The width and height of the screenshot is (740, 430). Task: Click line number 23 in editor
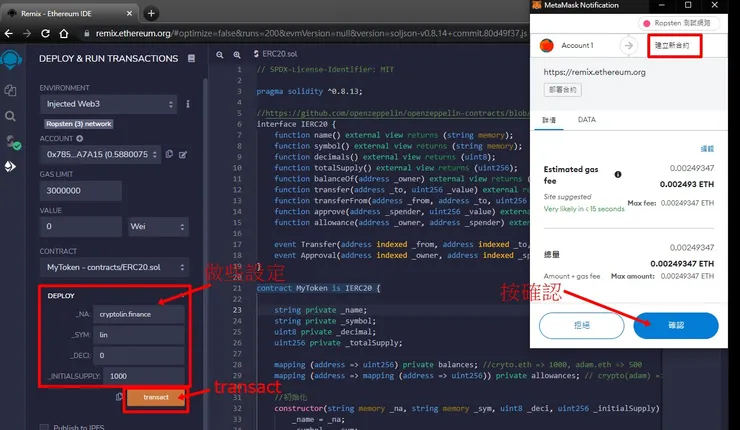click(x=236, y=310)
